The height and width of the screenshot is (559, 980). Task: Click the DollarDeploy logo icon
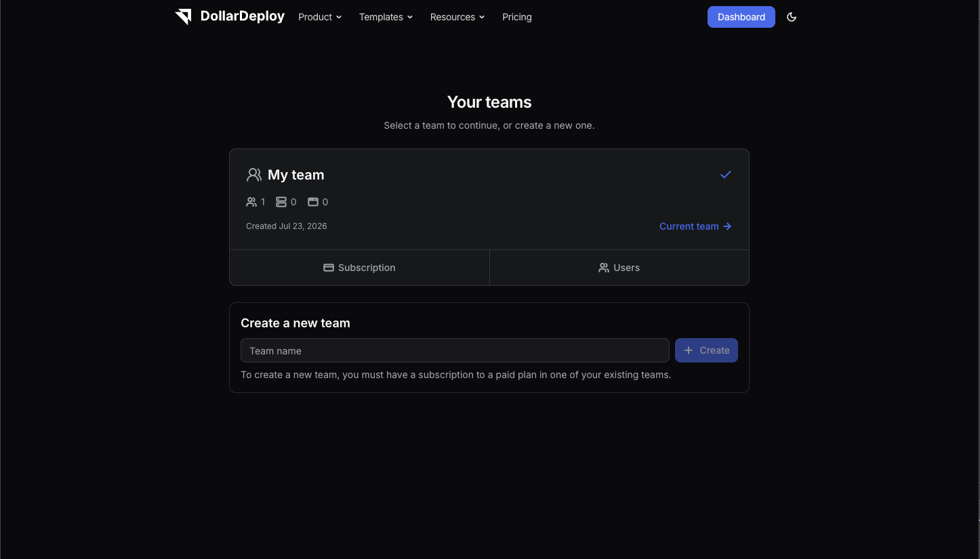[184, 17]
